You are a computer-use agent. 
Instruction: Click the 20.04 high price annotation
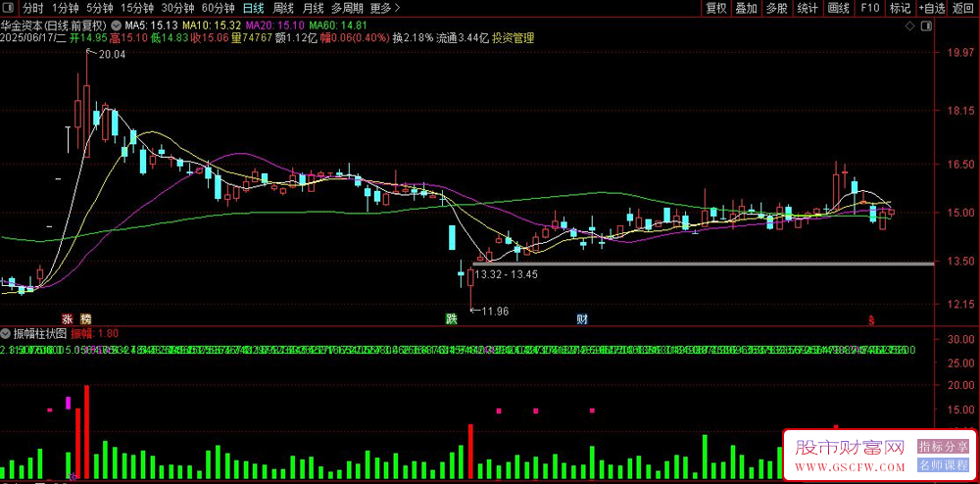pos(113,55)
